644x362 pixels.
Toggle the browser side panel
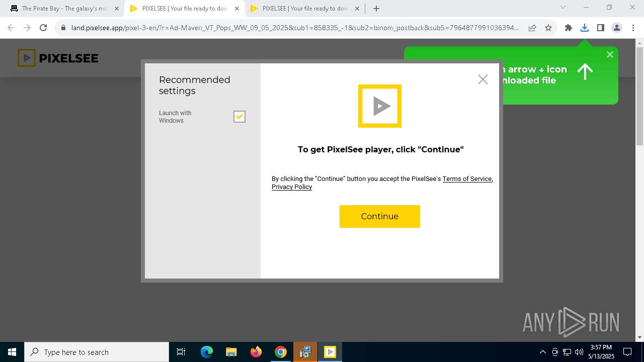[x=601, y=28]
